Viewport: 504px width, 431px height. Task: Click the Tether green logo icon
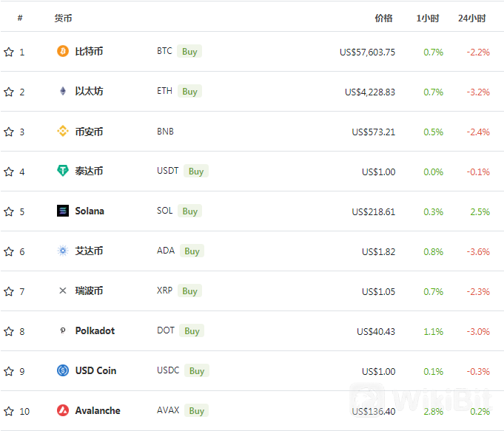[63, 171]
